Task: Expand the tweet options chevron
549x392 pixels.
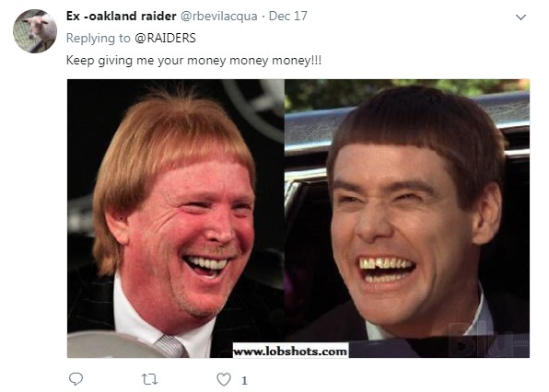Action: coord(521,17)
